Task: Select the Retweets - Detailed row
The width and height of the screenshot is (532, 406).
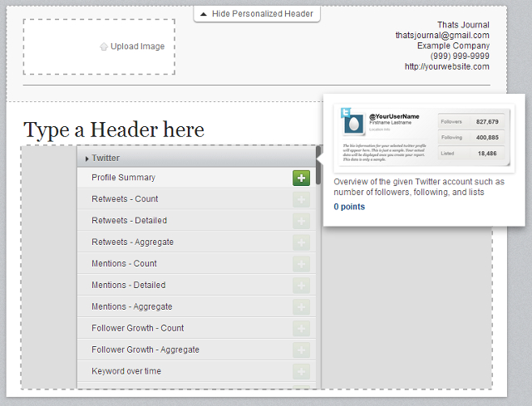Action: point(196,221)
